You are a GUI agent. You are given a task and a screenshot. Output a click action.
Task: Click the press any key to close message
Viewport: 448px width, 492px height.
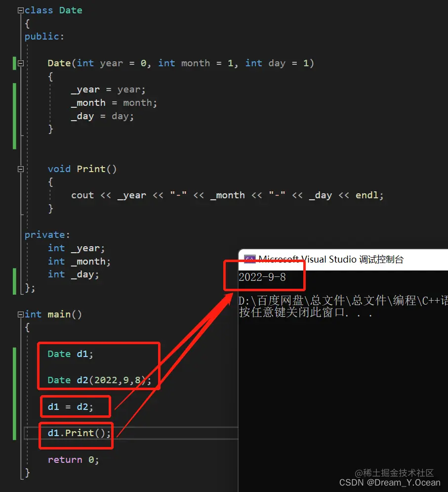coord(305,313)
